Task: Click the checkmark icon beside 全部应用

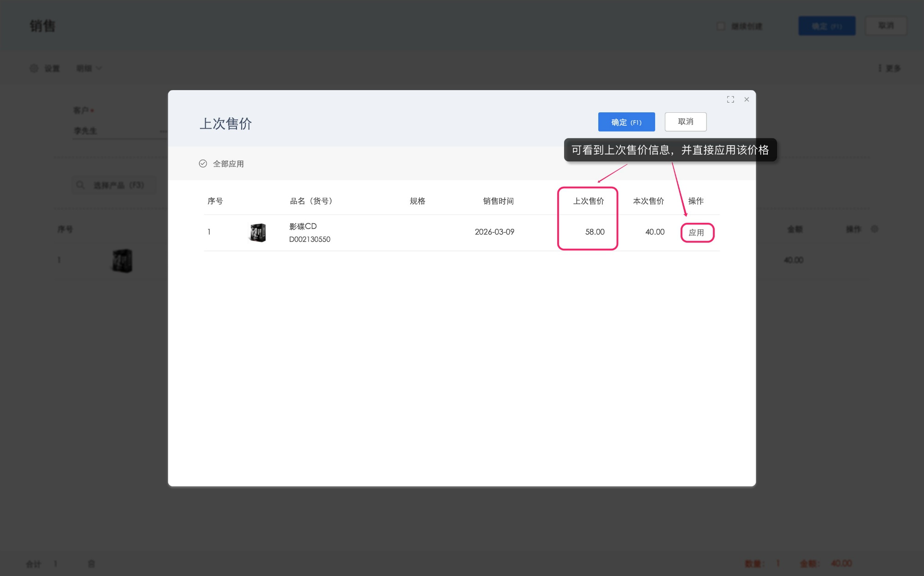Action: tap(203, 163)
